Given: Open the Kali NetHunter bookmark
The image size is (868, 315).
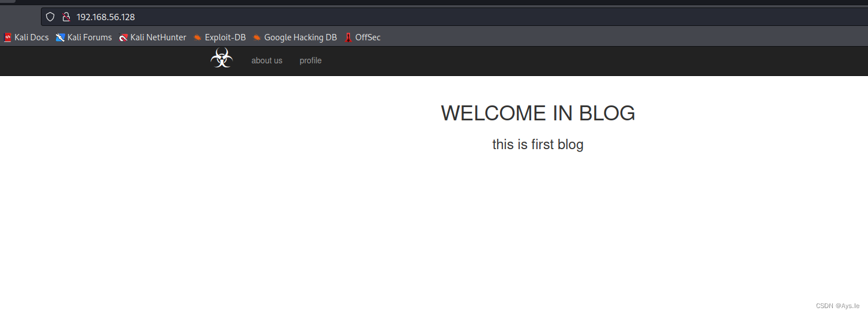Looking at the screenshot, I should (x=152, y=37).
